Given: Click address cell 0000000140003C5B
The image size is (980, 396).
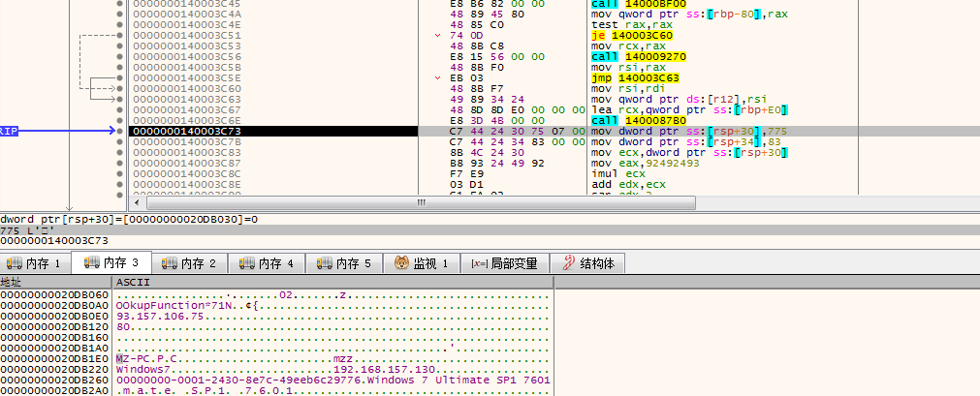Looking at the screenshot, I should (x=187, y=68).
